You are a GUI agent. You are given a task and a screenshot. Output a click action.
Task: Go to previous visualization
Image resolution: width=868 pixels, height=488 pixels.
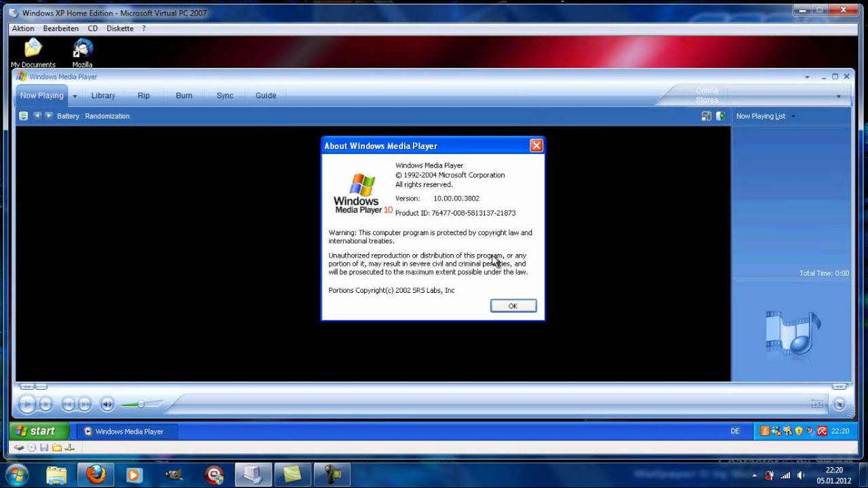(x=37, y=116)
